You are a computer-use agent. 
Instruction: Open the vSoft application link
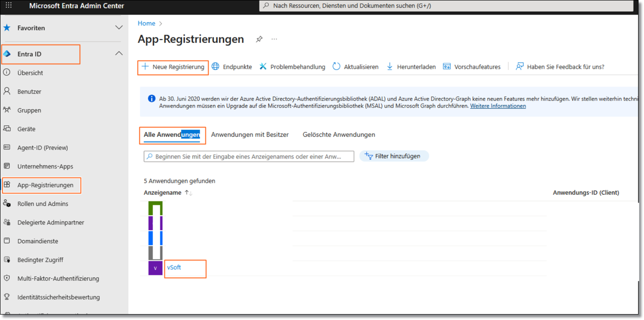coord(174,267)
